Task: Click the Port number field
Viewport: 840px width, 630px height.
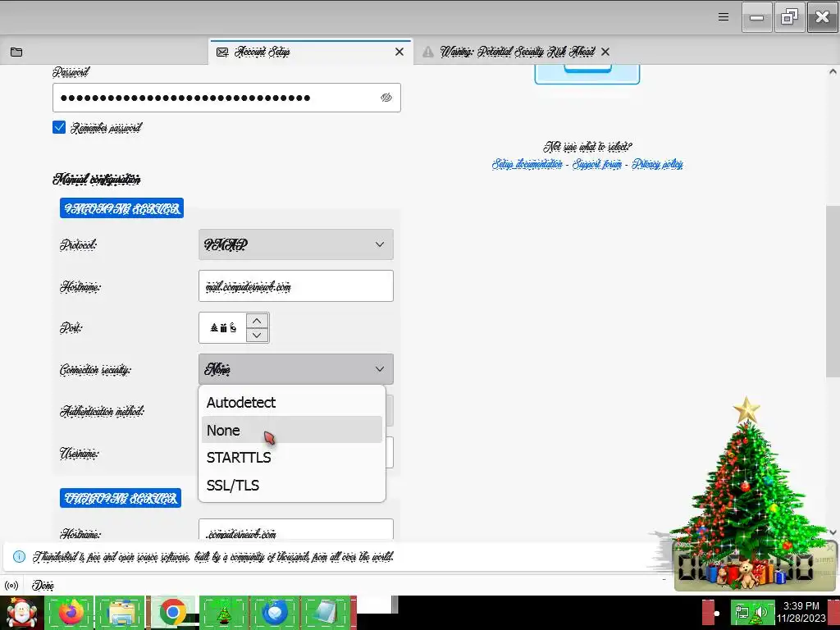Action: [222, 327]
